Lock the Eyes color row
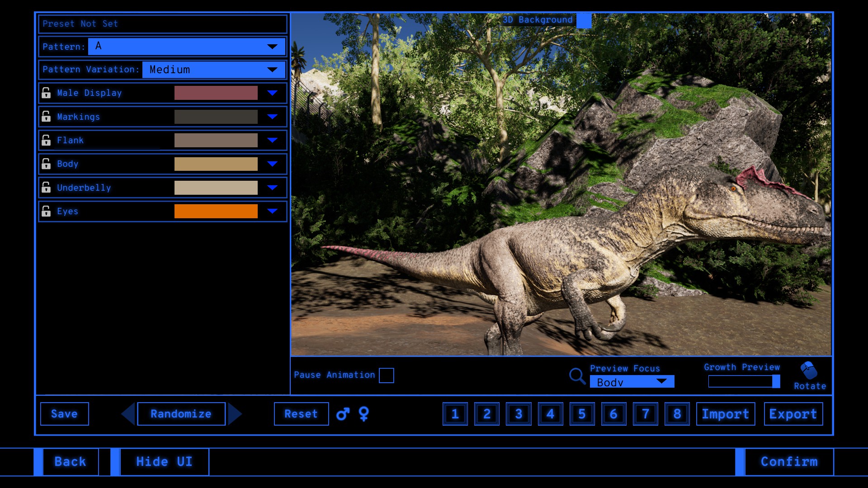Image resolution: width=868 pixels, height=488 pixels. click(x=46, y=211)
